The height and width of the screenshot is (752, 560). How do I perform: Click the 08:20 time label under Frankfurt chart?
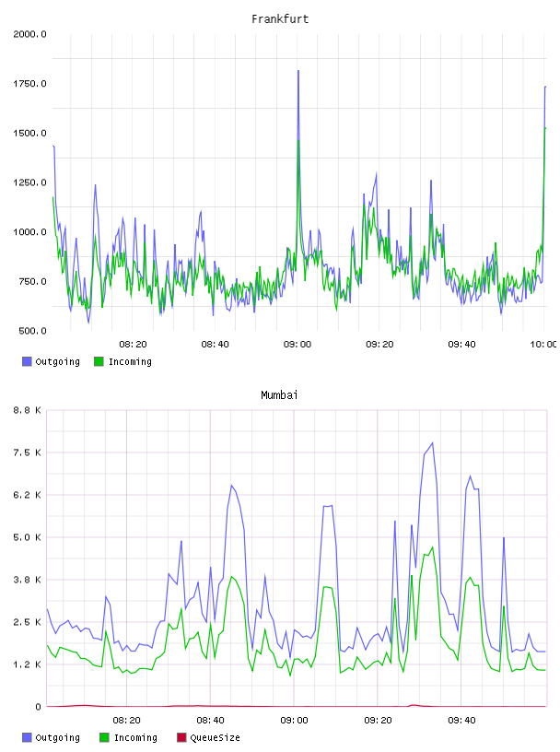pyautogui.click(x=133, y=344)
